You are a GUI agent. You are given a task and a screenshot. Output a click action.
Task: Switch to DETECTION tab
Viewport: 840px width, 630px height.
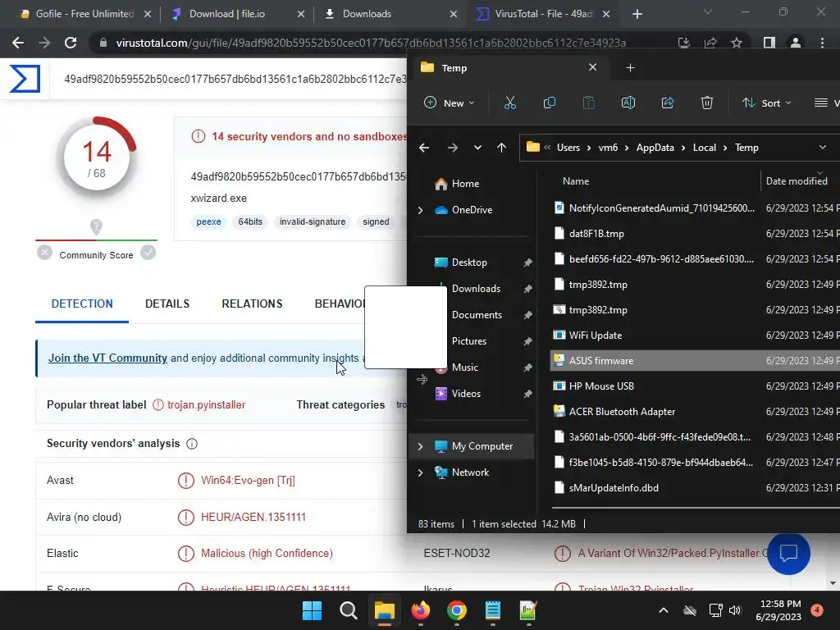(x=82, y=304)
